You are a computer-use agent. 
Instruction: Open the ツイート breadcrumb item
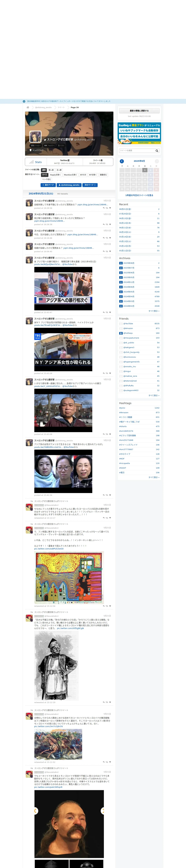click(x=61, y=107)
